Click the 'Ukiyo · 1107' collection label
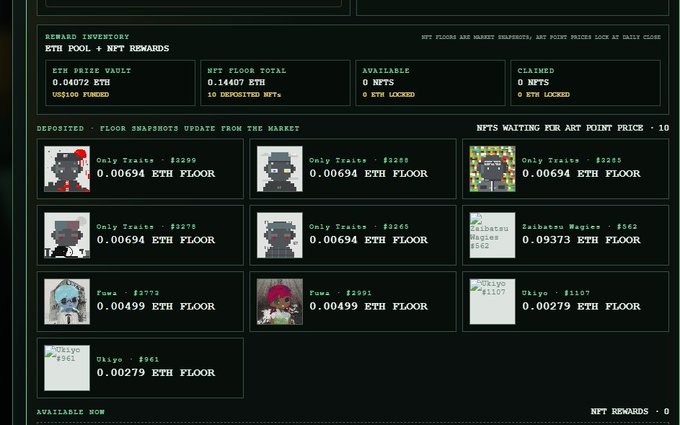The width and height of the screenshot is (680, 425). (556, 293)
